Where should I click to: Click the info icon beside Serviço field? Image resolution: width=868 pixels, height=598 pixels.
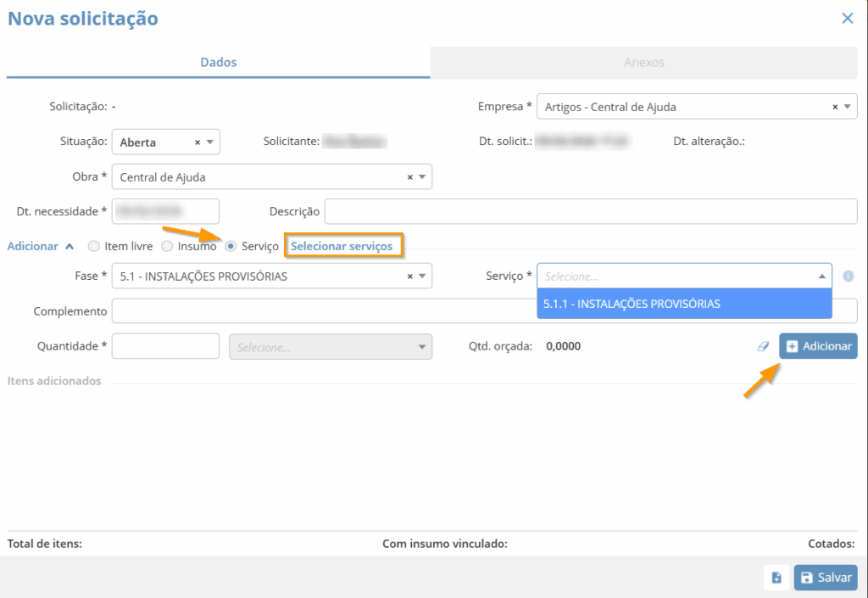848,277
